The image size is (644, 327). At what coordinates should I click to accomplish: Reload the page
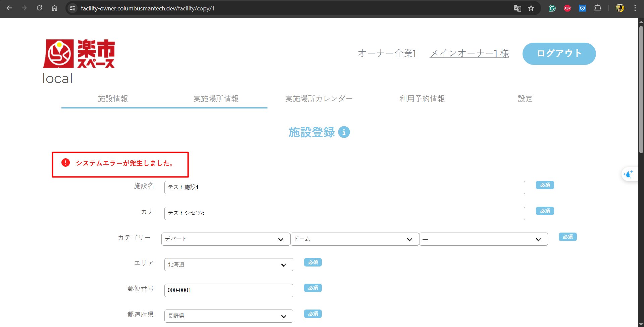(39, 8)
